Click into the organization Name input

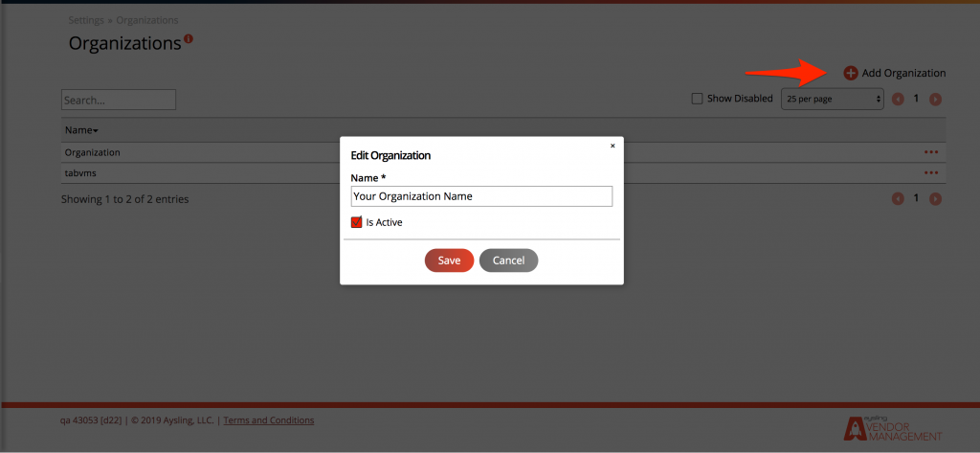pyautogui.click(x=481, y=195)
